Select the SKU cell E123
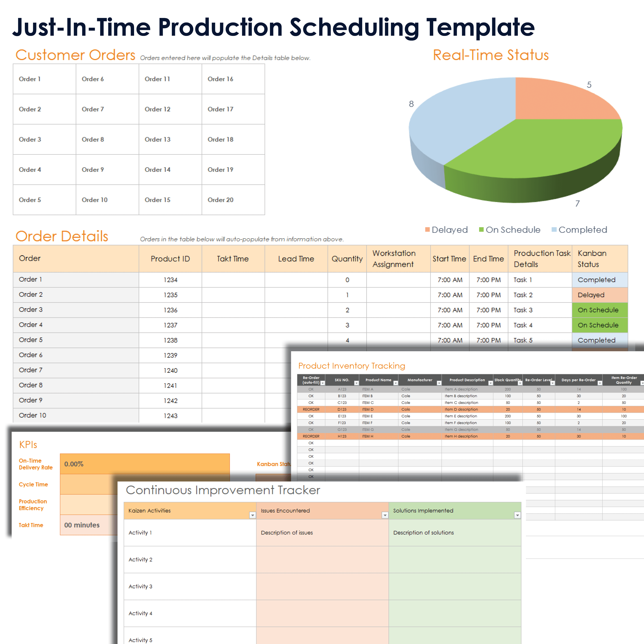644x644 pixels. [342, 416]
